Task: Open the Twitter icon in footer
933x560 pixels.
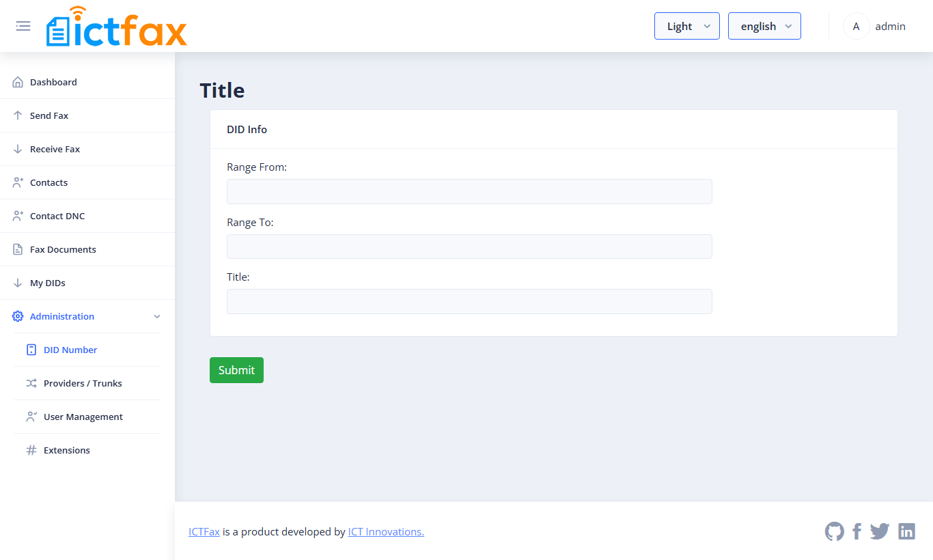Action: 880,531
